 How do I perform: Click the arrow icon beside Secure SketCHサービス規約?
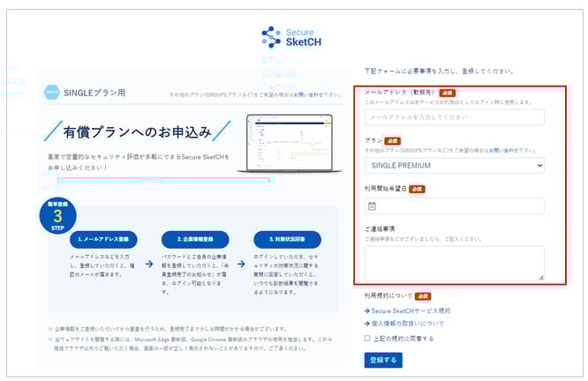click(x=366, y=311)
